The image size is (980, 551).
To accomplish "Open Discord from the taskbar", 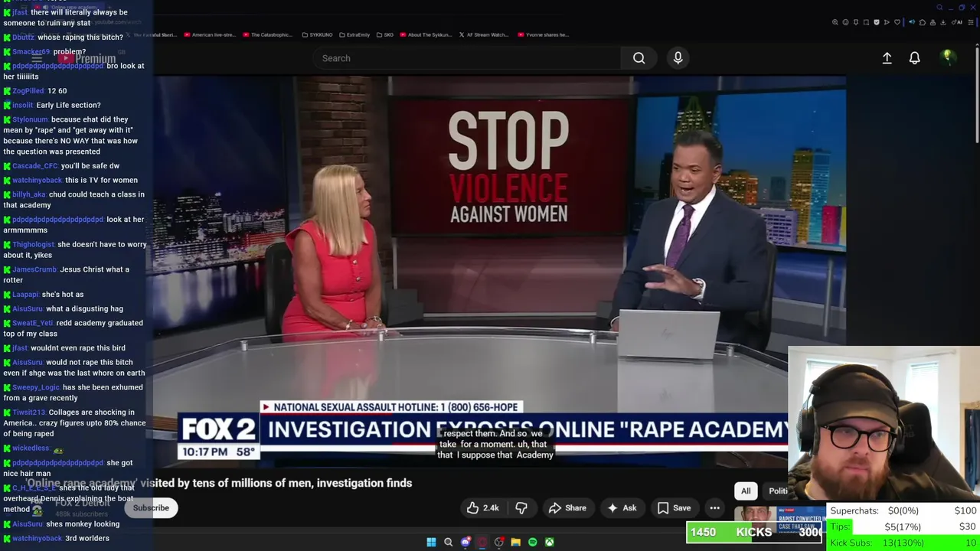I will tap(465, 542).
